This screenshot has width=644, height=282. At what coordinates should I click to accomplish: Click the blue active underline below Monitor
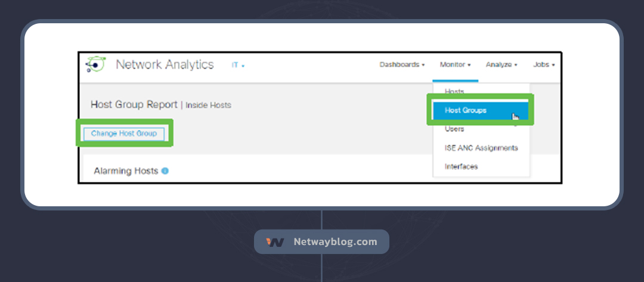coord(456,80)
